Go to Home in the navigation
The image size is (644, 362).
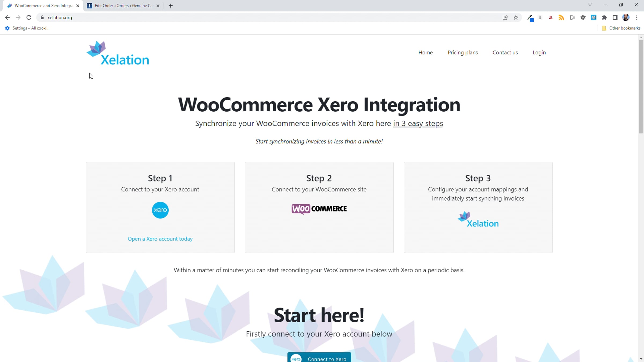pos(426,53)
